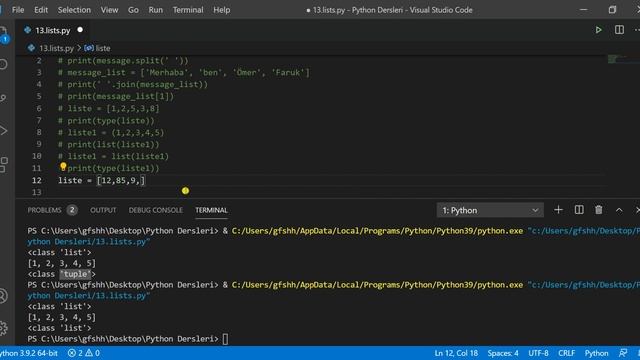Click the minimap in the editor

(x=622, y=59)
